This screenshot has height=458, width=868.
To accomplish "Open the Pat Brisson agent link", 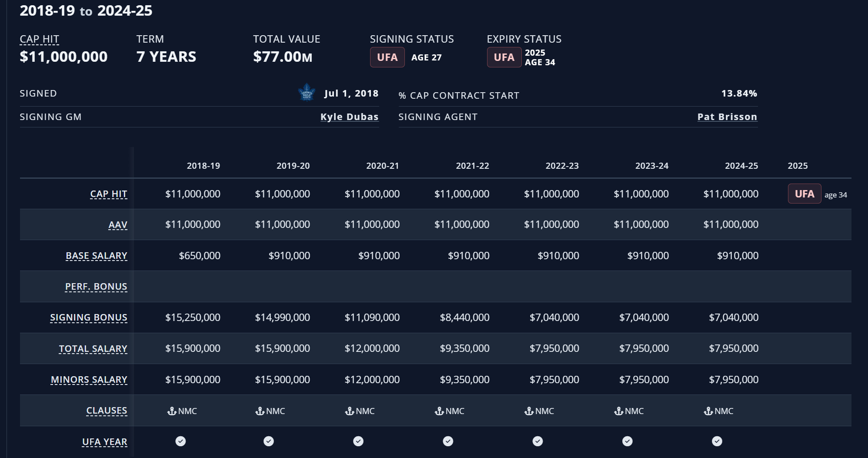I will (727, 117).
